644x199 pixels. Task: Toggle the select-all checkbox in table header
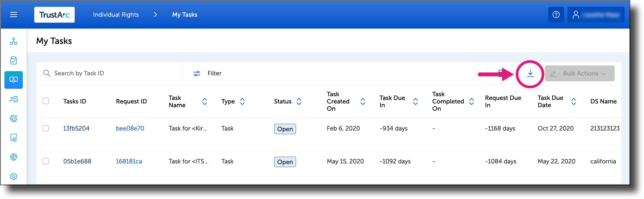46,101
